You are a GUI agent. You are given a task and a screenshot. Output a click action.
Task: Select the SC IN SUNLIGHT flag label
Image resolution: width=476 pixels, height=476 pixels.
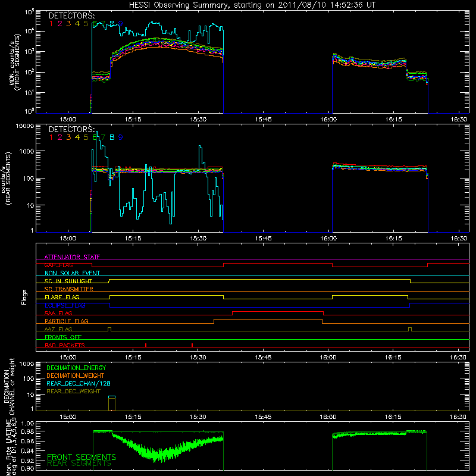(68, 281)
